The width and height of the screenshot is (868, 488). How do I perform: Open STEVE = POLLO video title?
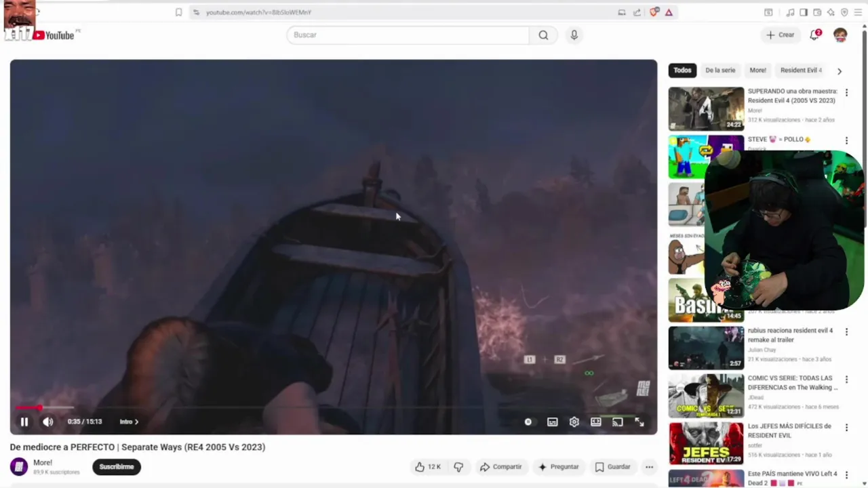pyautogui.click(x=779, y=140)
